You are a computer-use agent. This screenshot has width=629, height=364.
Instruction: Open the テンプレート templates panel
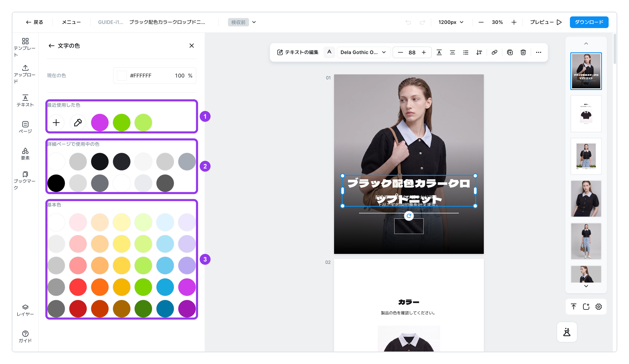pos(25,47)
